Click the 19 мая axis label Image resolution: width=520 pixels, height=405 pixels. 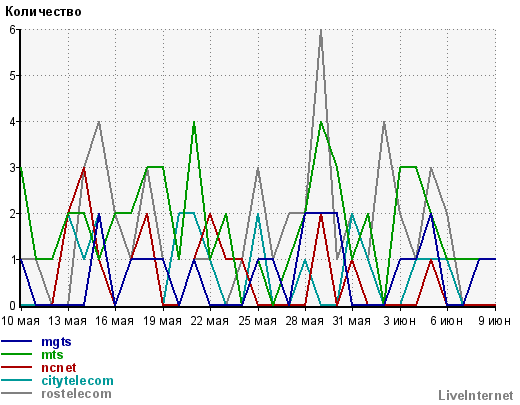click(x=162, y=321)
